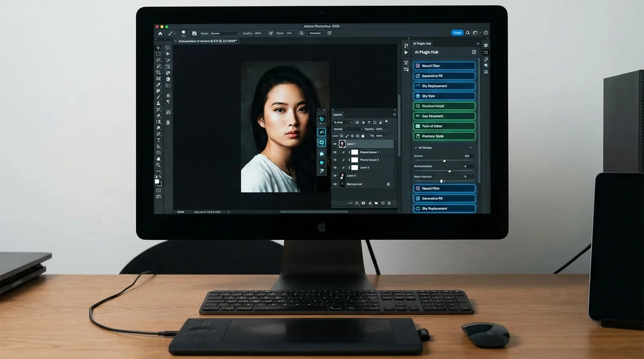644x359 pixels.
Task: Toggle eye icon of layer above Background
Action: click(x=335, y=176)
